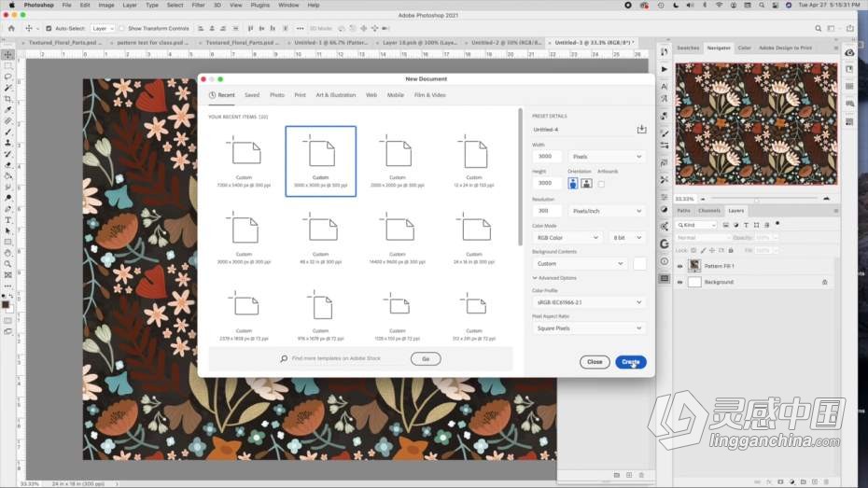Open the Pixels/Inch resolution dropdown
This screenshot has width=868, height=488.
pyautogui.click(x=607, y=211)
